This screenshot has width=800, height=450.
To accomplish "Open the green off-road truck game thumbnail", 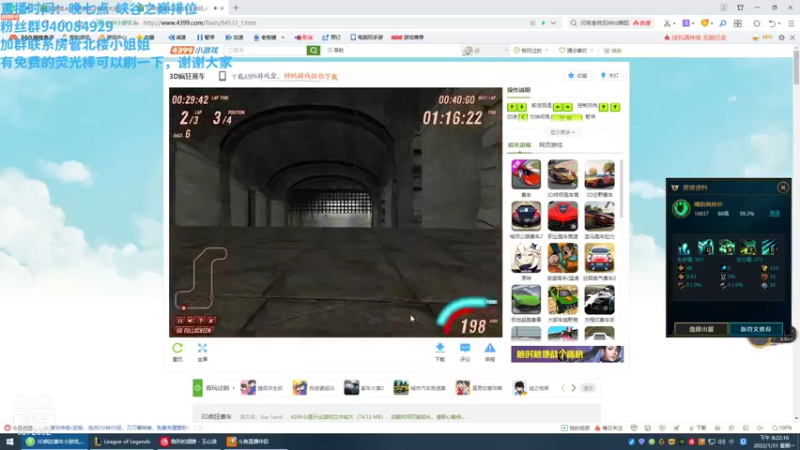I will pyautogui.click(x=563, y=300).
